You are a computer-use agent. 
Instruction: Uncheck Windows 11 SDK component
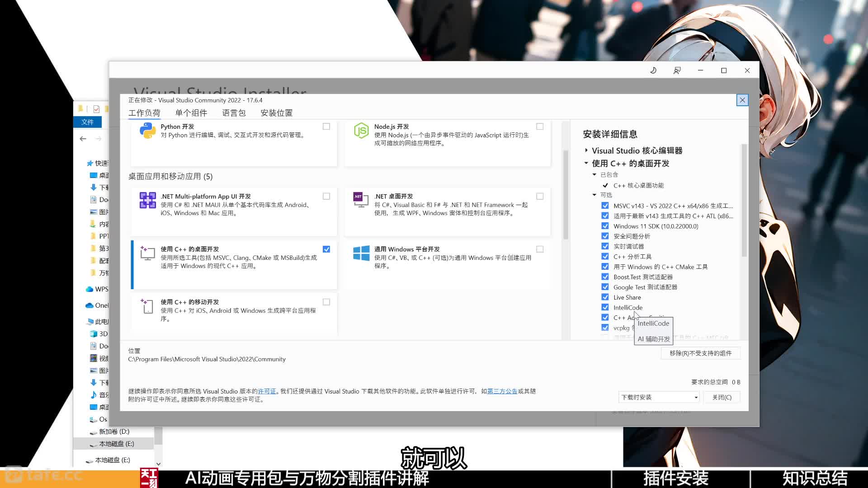click(605, 226)
